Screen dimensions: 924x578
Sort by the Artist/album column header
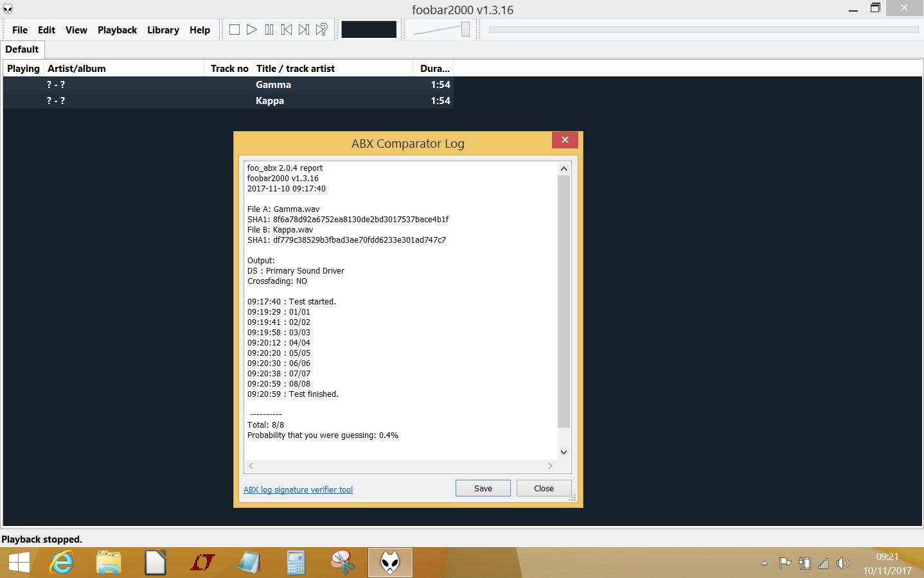(x=125, y=69)
